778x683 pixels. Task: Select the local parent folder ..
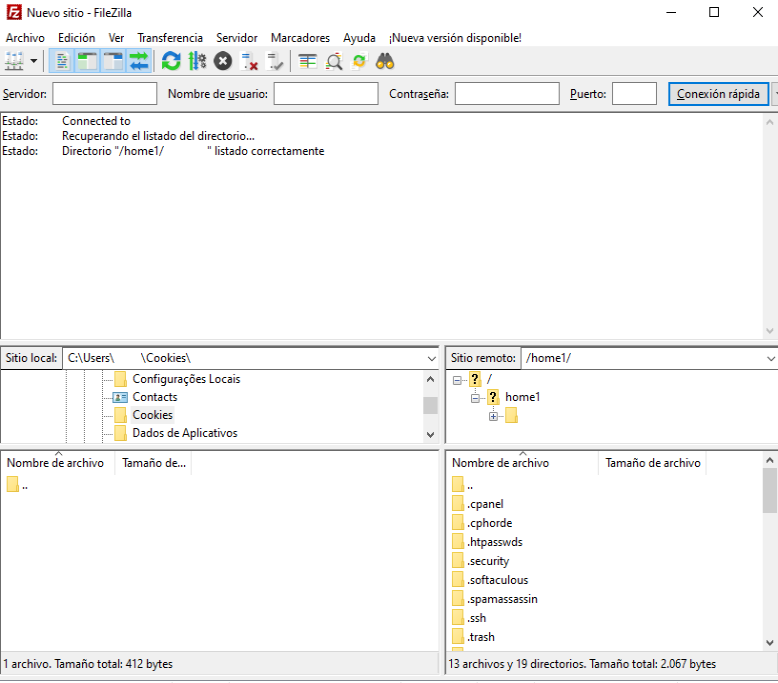click(17, 485)
